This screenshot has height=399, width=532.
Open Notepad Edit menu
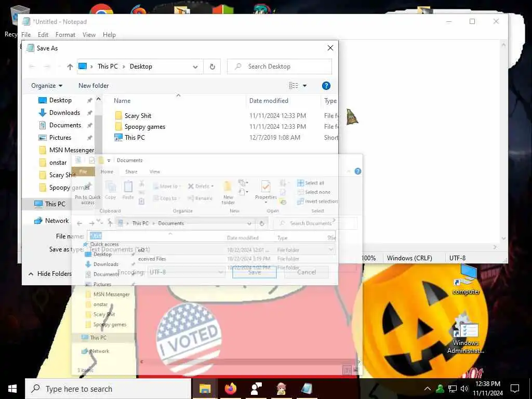(x=43, y=35)
